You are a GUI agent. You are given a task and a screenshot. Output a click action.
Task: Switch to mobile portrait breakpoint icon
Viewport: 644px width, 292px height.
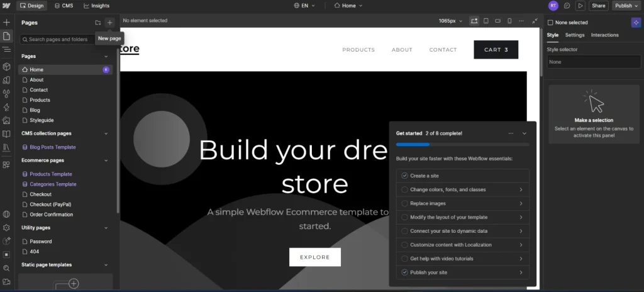[509, 21]
